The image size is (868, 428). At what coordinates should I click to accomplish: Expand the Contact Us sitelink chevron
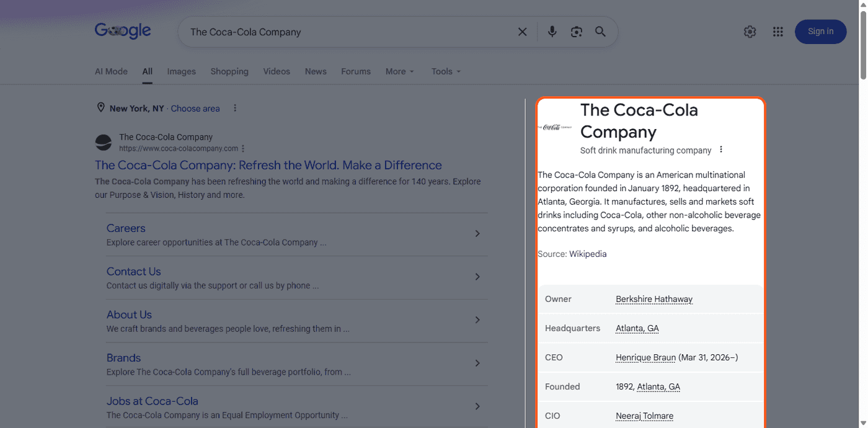[477, 277]
